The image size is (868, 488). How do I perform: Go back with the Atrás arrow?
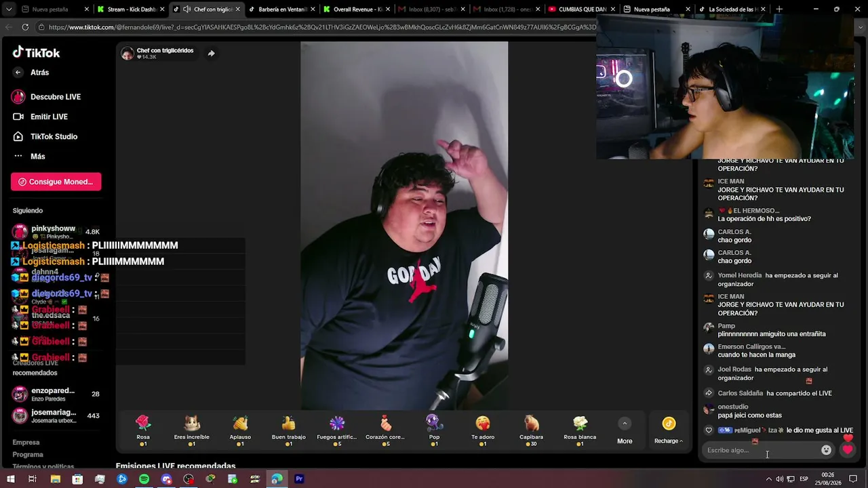pos(18,73)
